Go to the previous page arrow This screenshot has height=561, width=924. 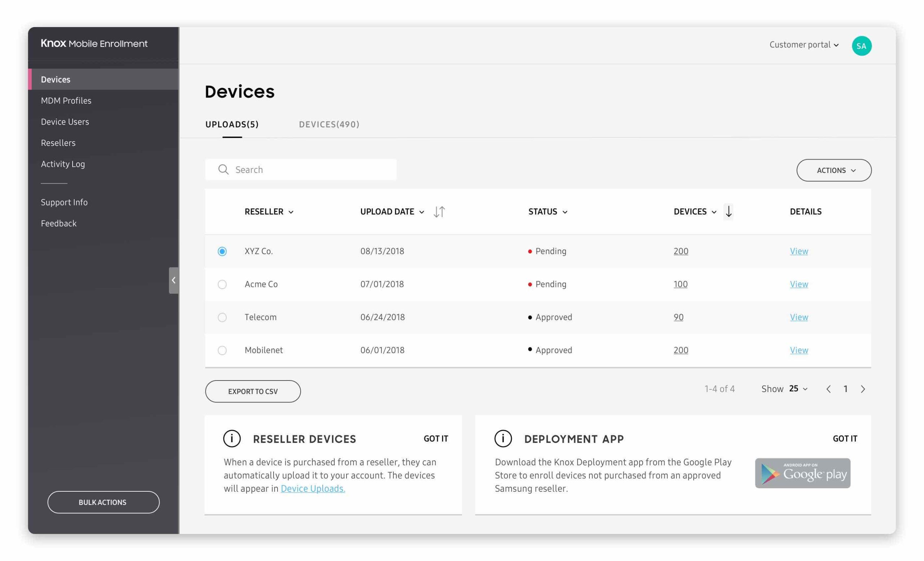(828, 389)
